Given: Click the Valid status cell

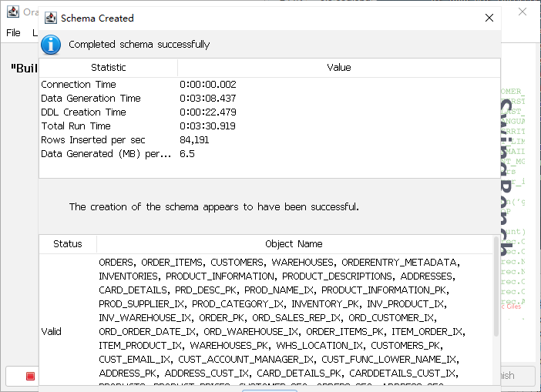Looking at the screenshot, I should 52,332.
